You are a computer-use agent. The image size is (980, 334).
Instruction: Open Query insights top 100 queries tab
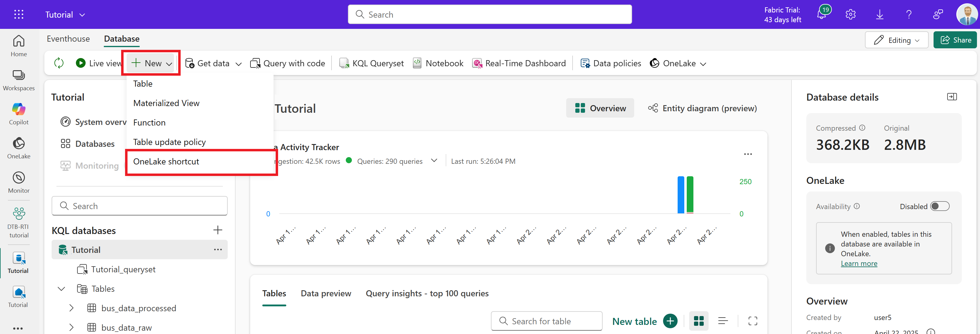coord(427,293)
